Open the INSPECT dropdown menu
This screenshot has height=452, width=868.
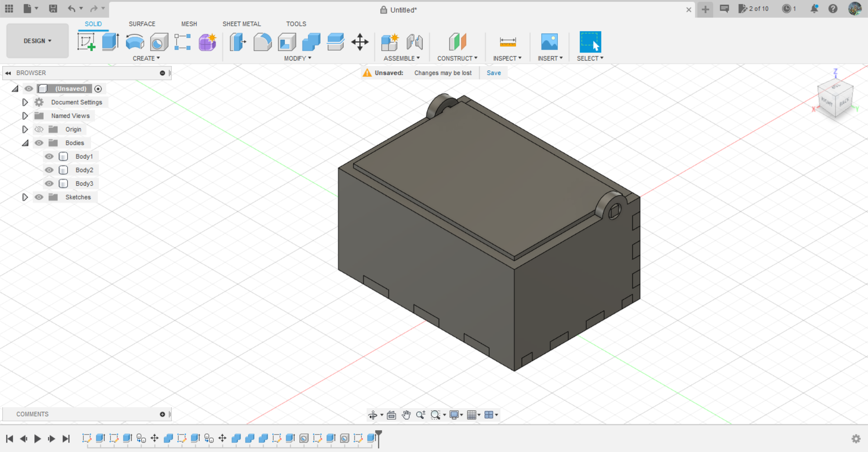click(x=507, y=58)
